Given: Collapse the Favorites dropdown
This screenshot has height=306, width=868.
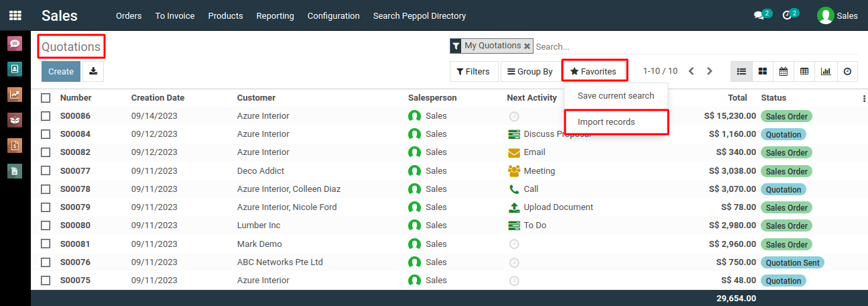Looking at the screenshot, I should pos(594,71).
